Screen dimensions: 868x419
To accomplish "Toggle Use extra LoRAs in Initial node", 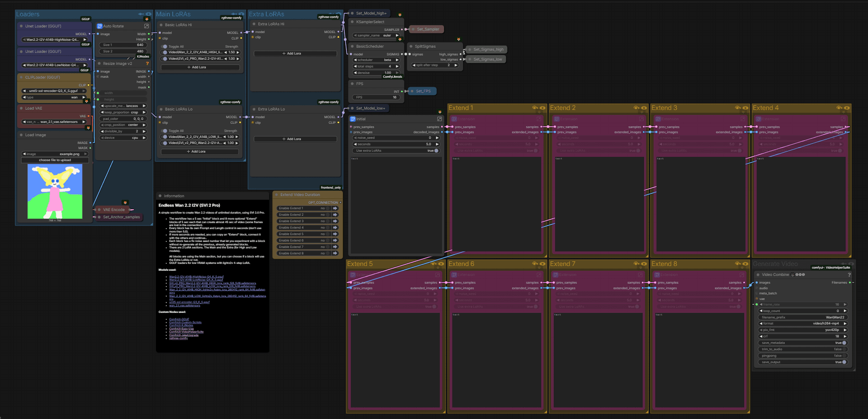I will coord(436,151).
